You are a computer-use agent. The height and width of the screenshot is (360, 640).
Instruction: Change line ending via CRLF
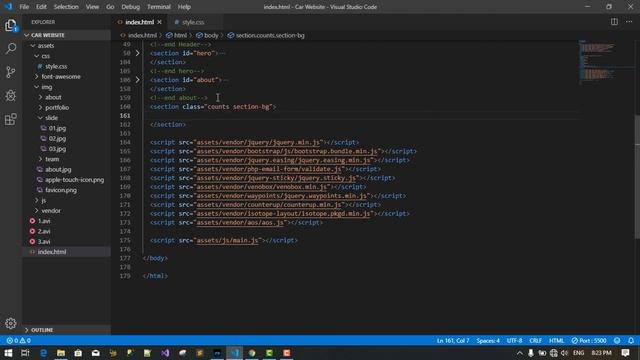click(x=536, y=340)
